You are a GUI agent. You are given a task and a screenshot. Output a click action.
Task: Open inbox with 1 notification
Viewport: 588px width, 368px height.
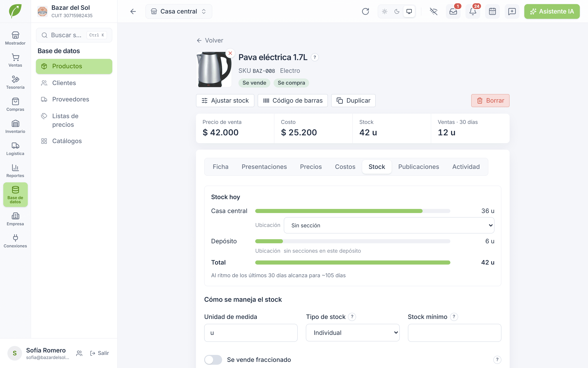[453, 11]
